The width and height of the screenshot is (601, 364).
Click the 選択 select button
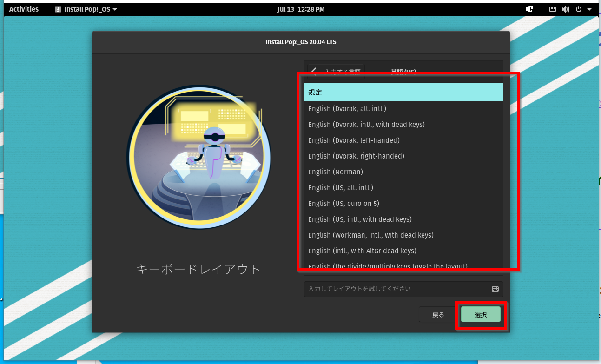click(x=481, y=315)
